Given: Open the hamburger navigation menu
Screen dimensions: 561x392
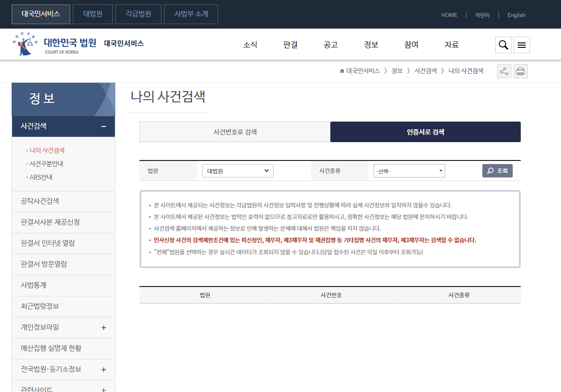Looking at the screenshot, I should pyautogui.click(x=522, y=45).
